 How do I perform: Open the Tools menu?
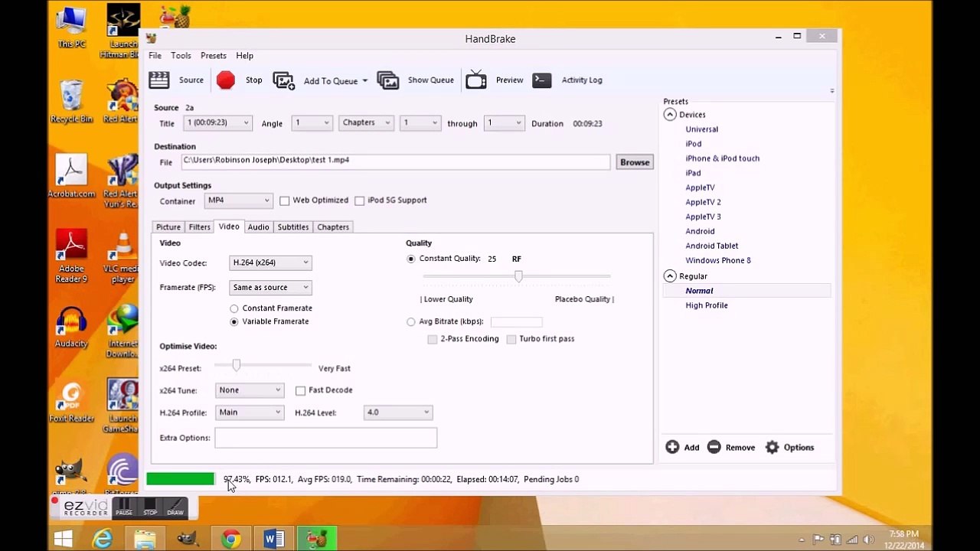pos(181,56)
